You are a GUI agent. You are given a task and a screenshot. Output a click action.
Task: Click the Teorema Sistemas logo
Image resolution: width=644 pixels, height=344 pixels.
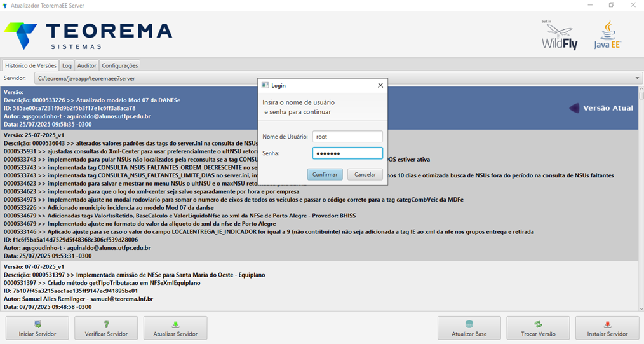[88, 36]
